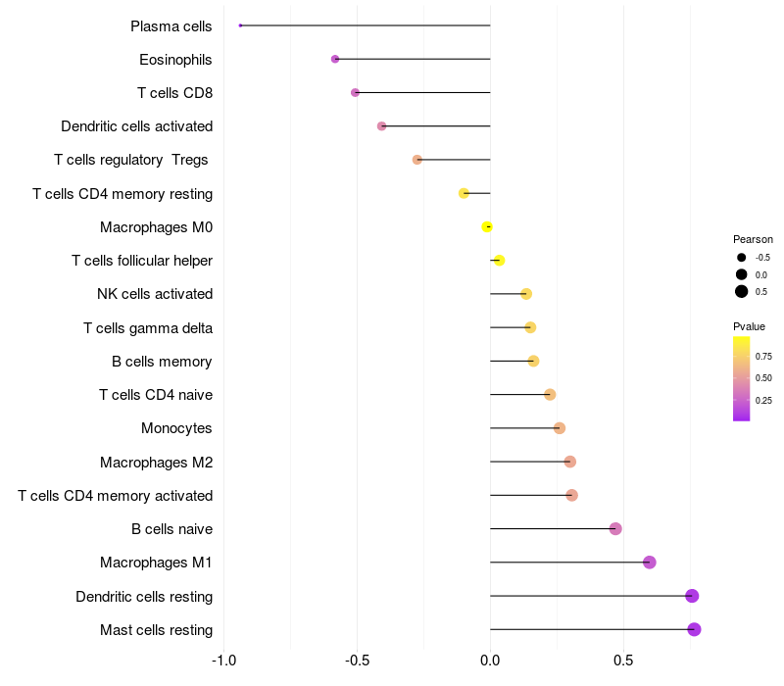
Task: Click the 0.5 x-axis tick label
Action: click(623, 661)
